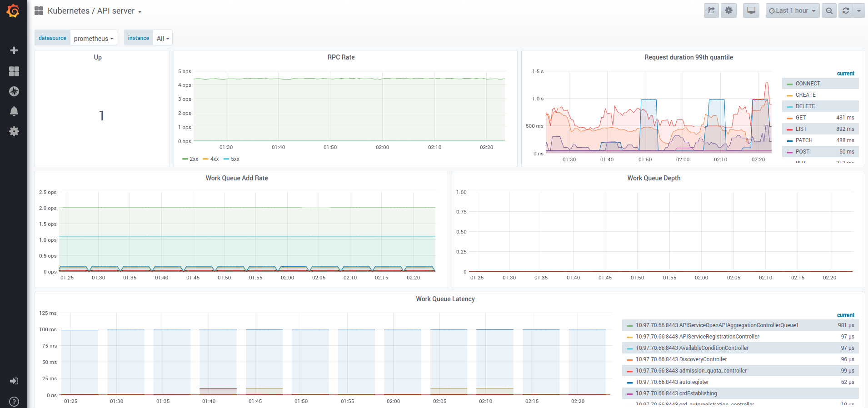Open Request duration 99th quantile panel menu
Screen dimensions: 868x408
[688, 57]
